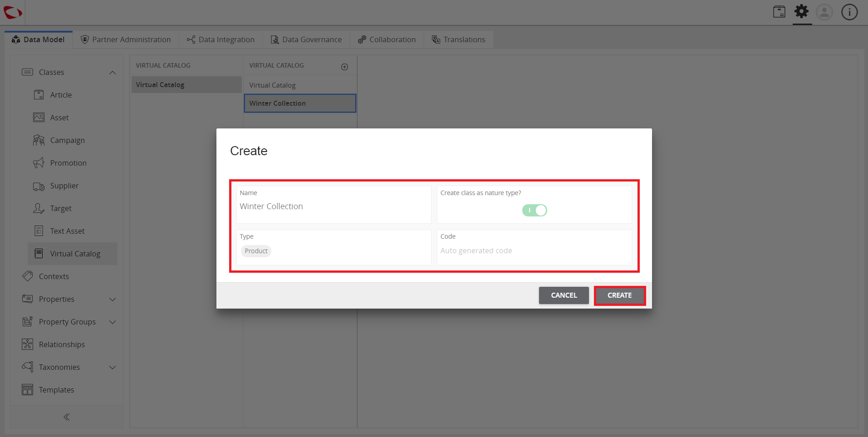Collapse sidebar with double-chevron icon

point(67,417)
